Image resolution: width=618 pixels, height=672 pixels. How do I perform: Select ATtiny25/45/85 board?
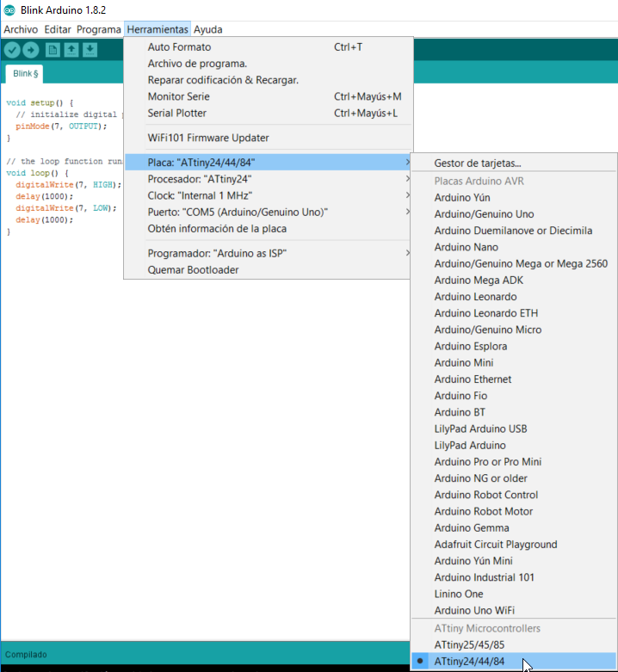[514, 645]
